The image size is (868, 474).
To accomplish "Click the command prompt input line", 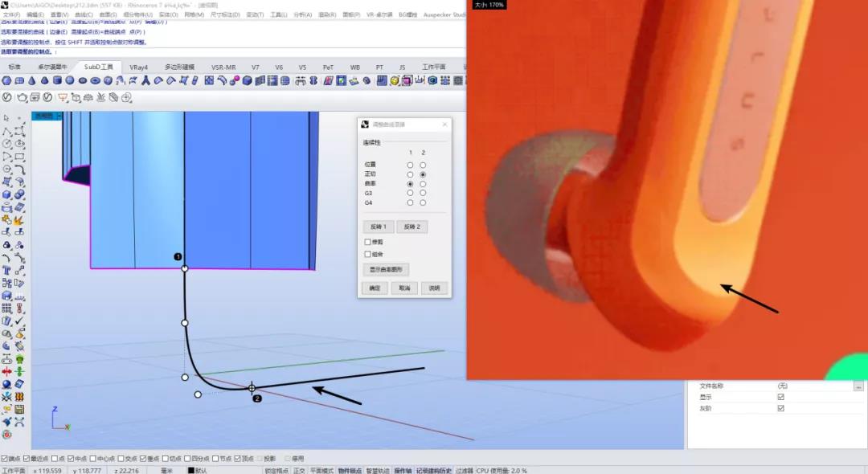I will click(232, 51).
